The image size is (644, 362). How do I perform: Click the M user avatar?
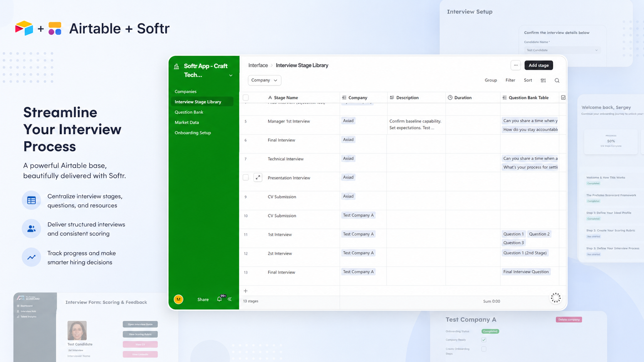(x=178, y=299)
